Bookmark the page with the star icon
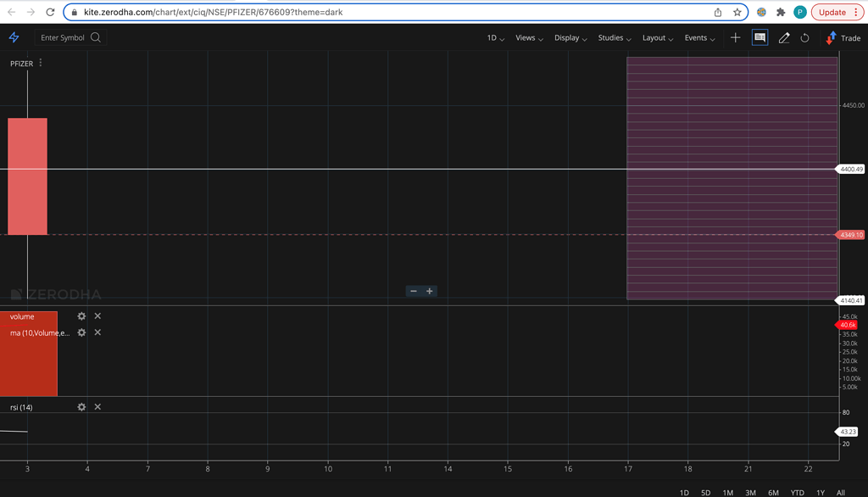The image size is (868, 497). tap(737, 12)
